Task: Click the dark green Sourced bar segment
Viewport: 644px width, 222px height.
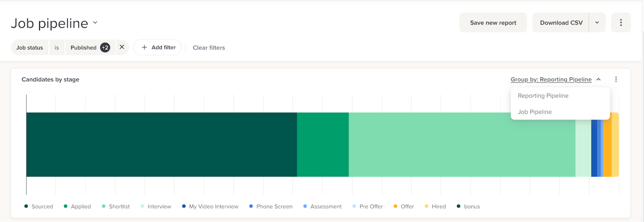Action: pyautogui.click(x=161, y=144)
